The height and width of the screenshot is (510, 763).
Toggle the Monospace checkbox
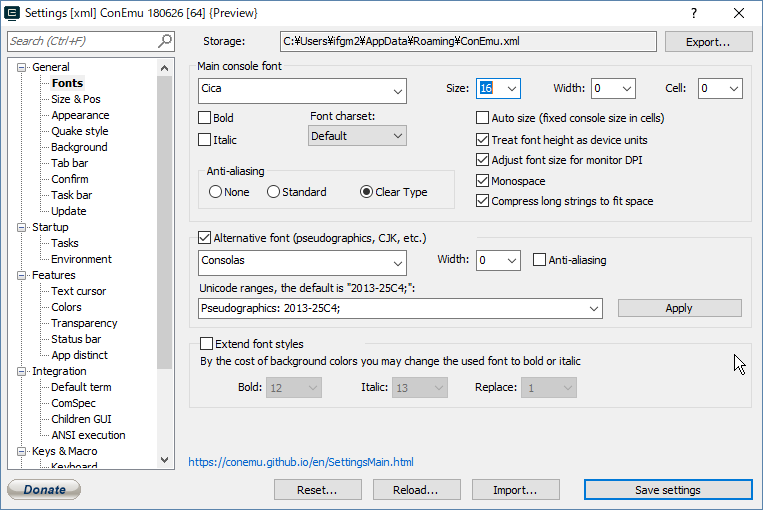[484, 181]
